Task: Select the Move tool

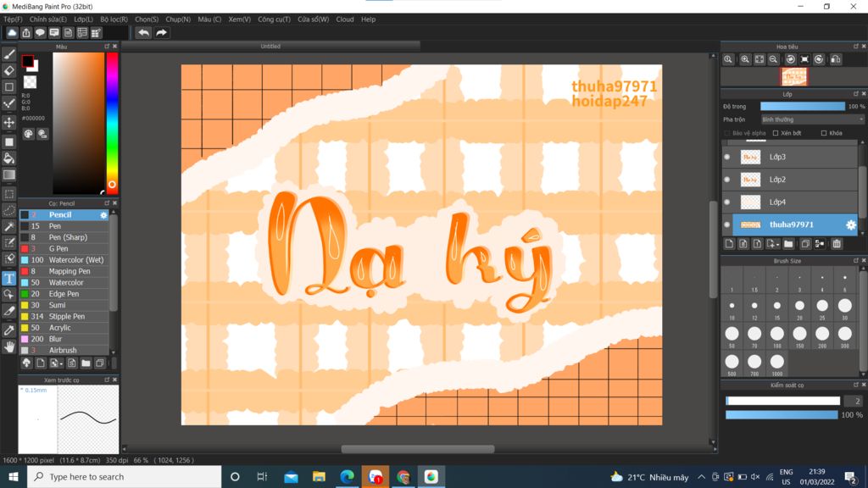Action: click(x=9, y=122)
